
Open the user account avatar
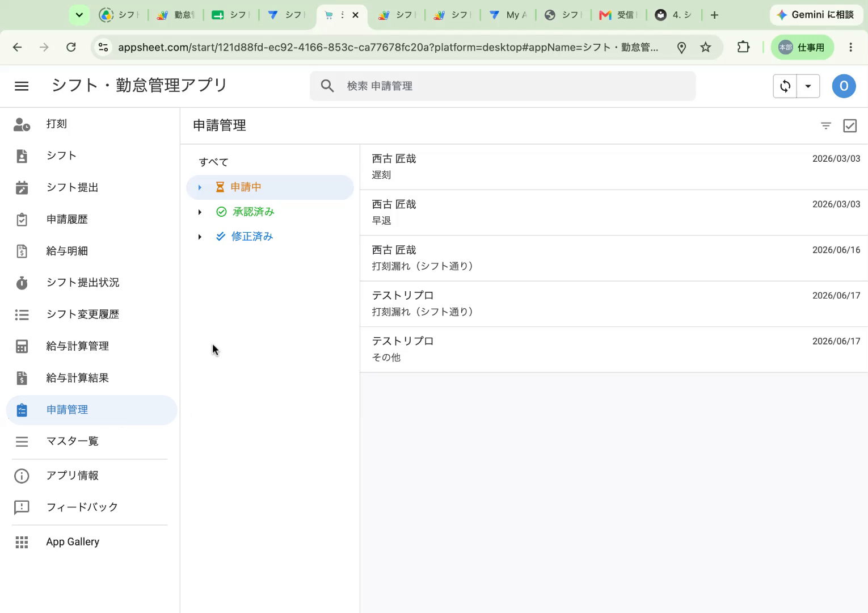(x=844, y=86)
